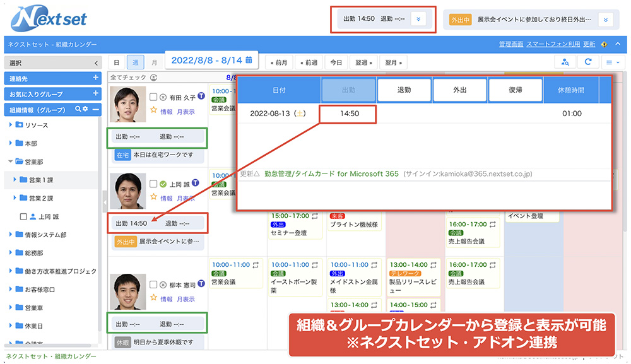Open 13:00-14:00 製品リリースレビュー event
Screen dimensions: 631x364
(x=413, y=278)
